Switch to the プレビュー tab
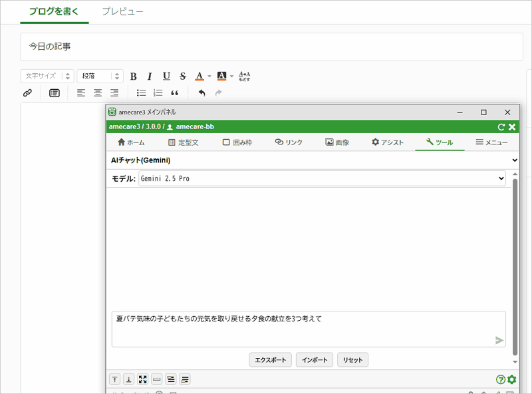This screenshot has height=394, width=532. click(x=122, y=12)
